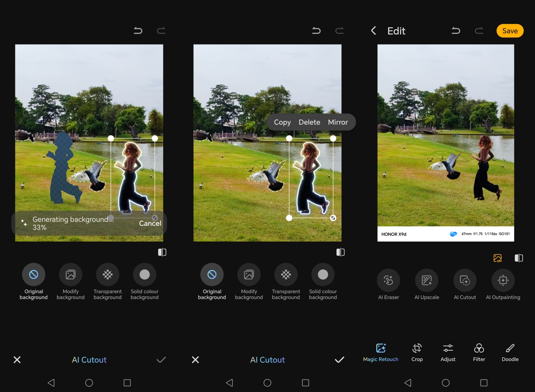Click the HONOR X9d watermark bar

[x=445, y=234]
